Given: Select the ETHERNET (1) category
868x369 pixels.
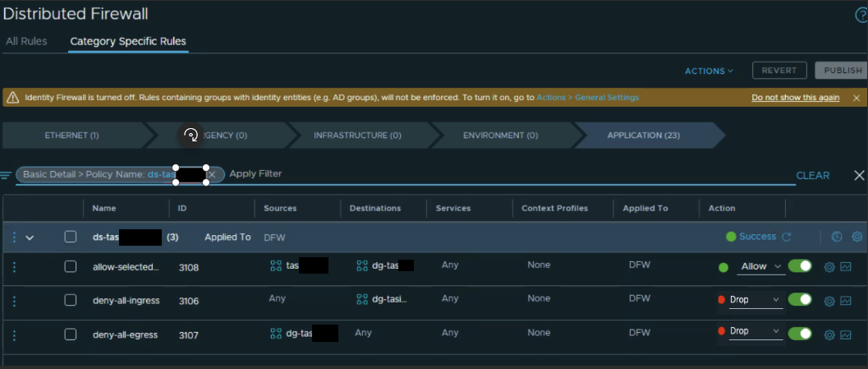Looking at the screenshot, I should click(71, 136).
